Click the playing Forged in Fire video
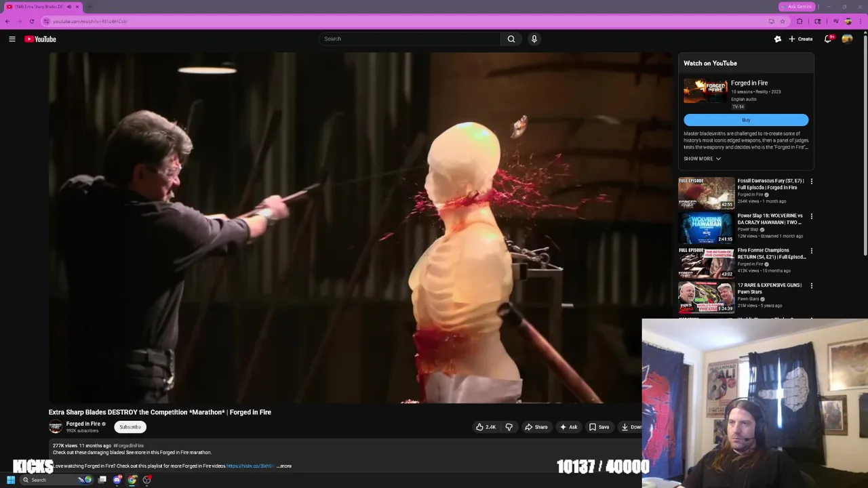This screenshot has width=868, height=488. click(x=361, y=228)
